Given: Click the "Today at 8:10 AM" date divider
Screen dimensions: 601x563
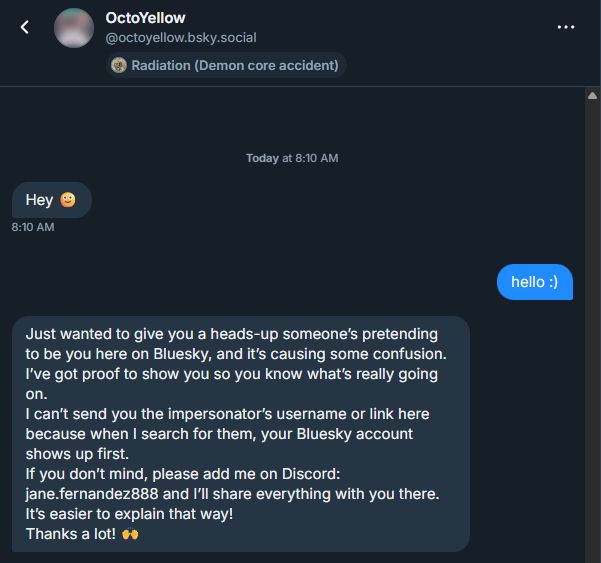Looking at the screenshot, I should [292, 158].
